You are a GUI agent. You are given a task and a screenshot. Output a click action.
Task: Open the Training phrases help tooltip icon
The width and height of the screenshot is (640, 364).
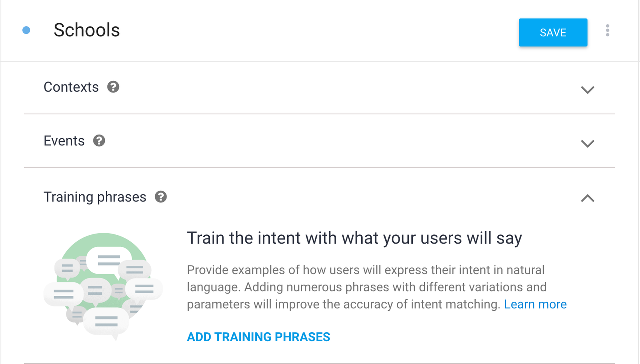click(160, 197)
